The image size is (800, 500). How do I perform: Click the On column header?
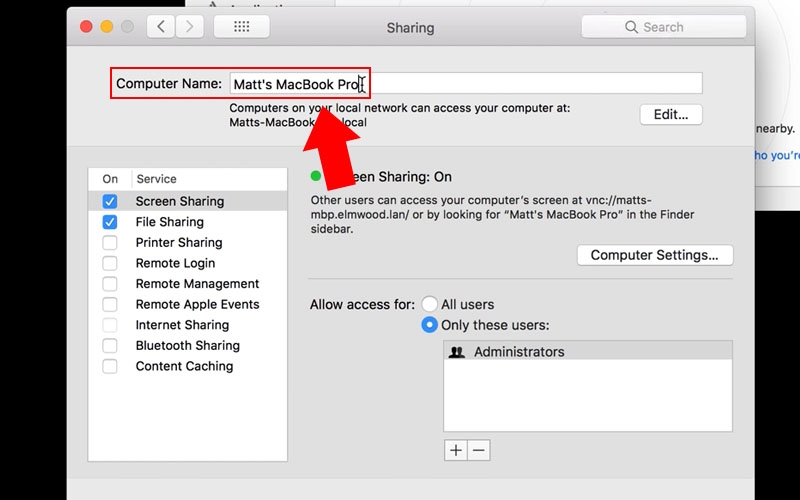pyautogui.click(x=110, y=179)
